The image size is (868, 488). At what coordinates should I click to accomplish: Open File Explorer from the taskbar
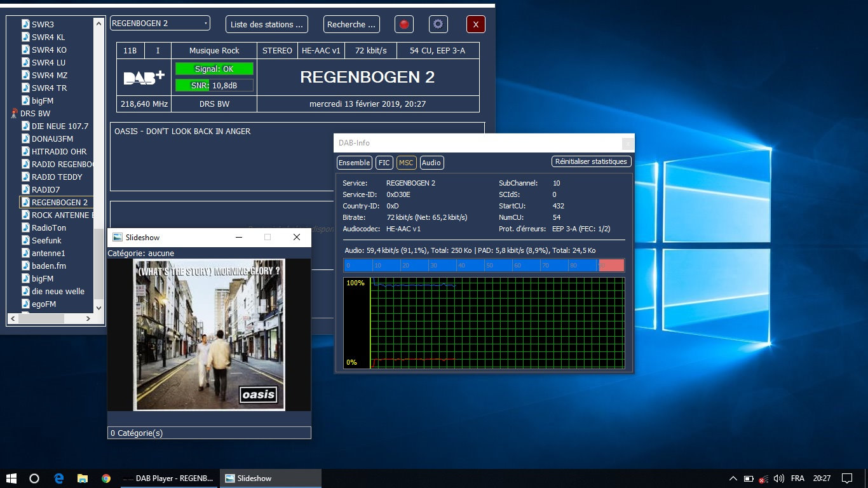coord(82,478)
